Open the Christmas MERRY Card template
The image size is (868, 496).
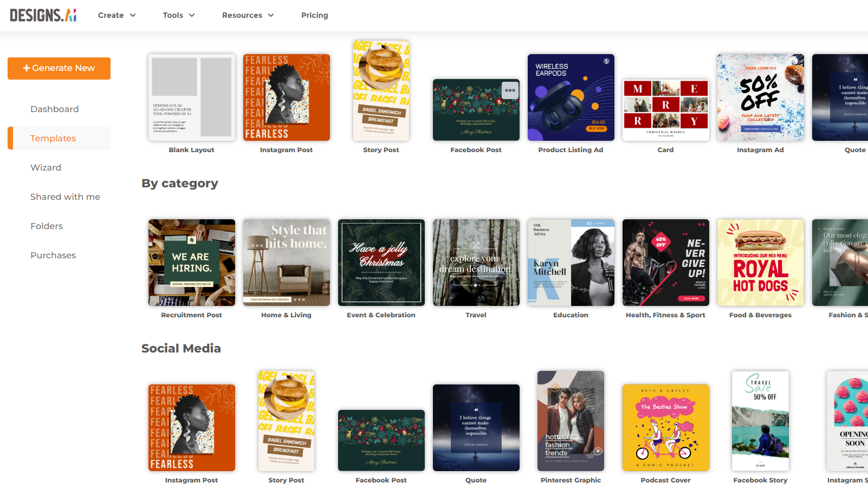(x=665, y=110)
